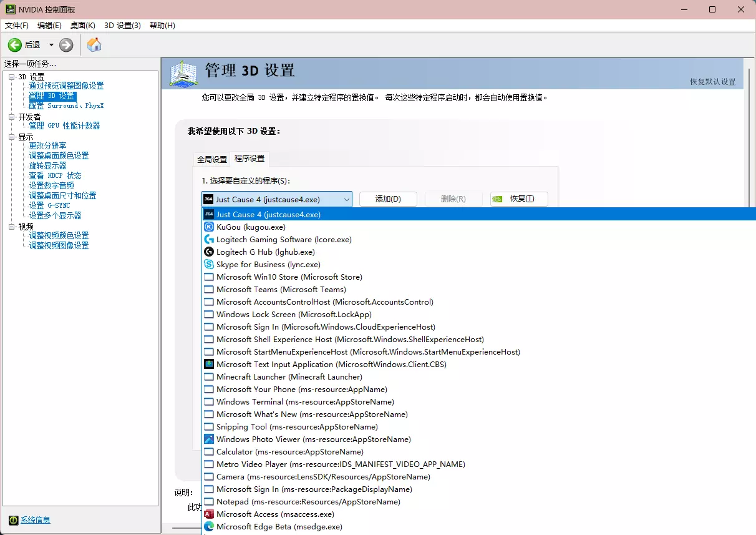
Task: Click the System Information icon at bottom left
Action: [13, 520]
